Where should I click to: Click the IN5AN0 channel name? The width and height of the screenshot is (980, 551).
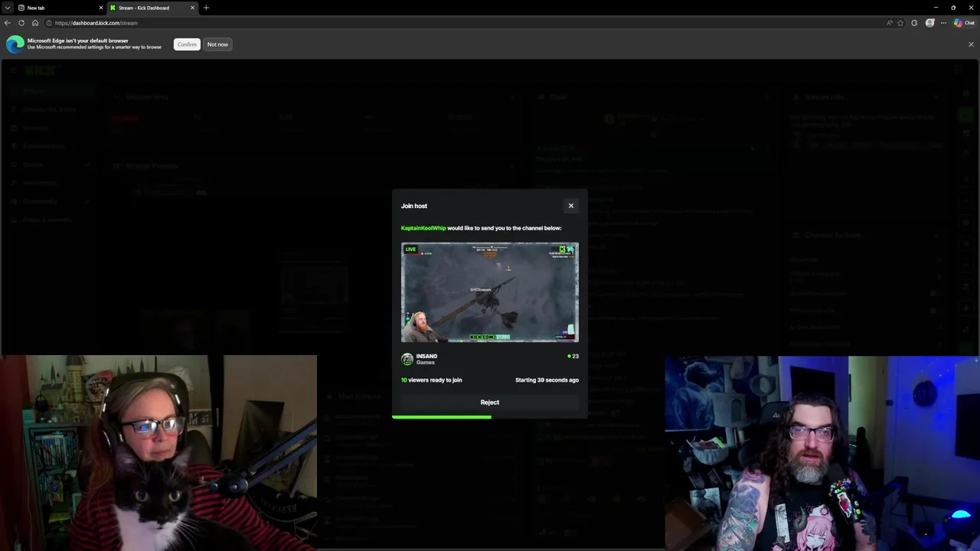426,356
